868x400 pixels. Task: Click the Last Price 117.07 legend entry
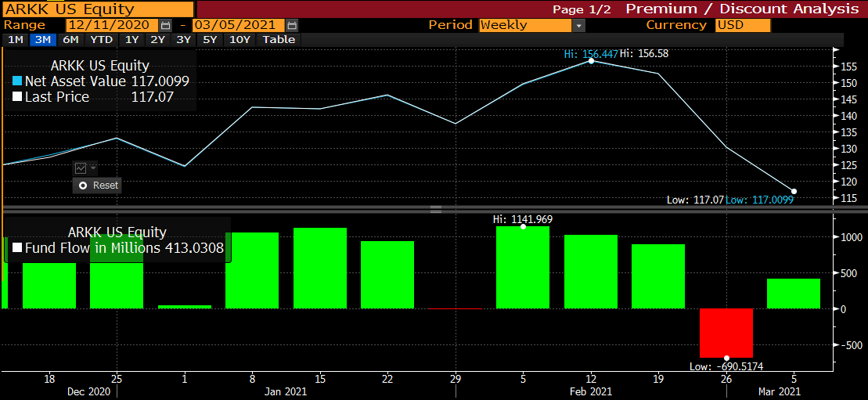[x=92, y=98]
